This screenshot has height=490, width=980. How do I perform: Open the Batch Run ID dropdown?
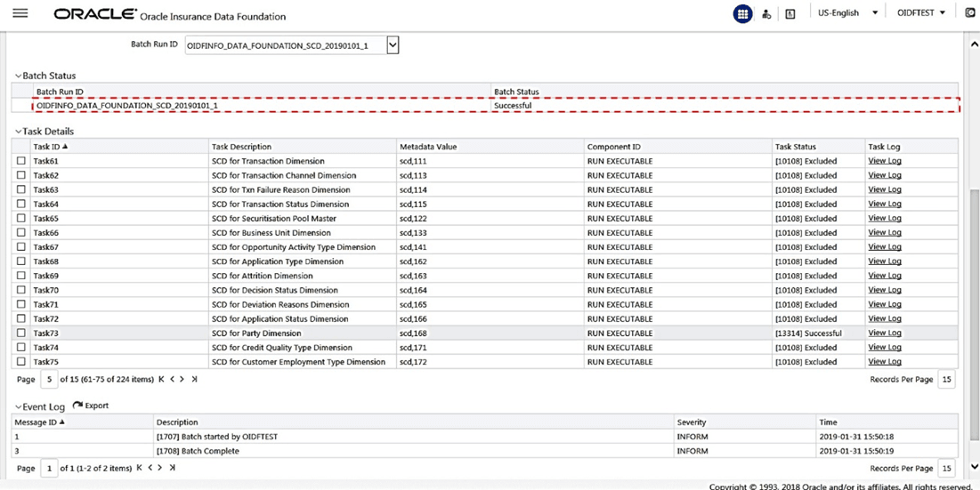[393, 45]
